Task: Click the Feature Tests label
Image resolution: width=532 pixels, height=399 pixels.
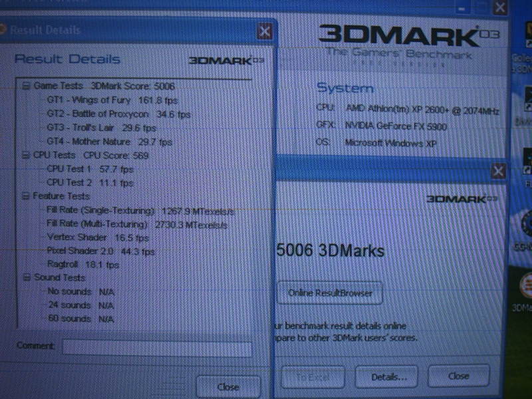Action: [x=61, y=196]
